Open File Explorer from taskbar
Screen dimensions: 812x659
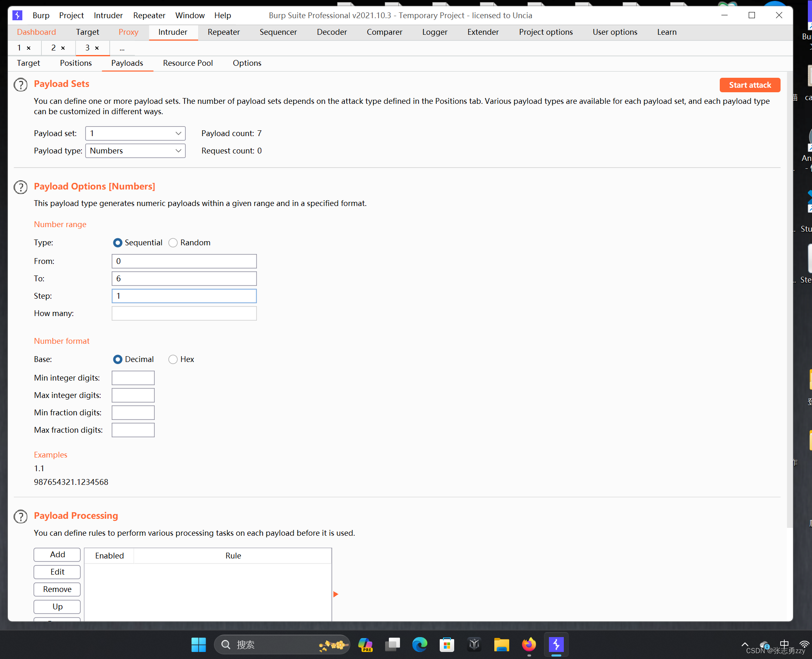[x=501, y=645]
